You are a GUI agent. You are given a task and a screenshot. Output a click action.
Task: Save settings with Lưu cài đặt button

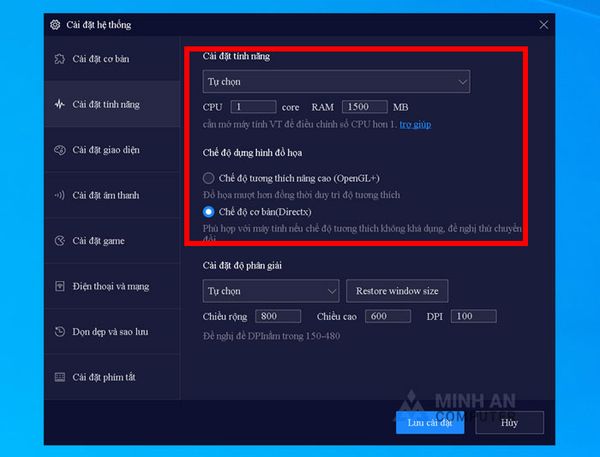point(430,422)
